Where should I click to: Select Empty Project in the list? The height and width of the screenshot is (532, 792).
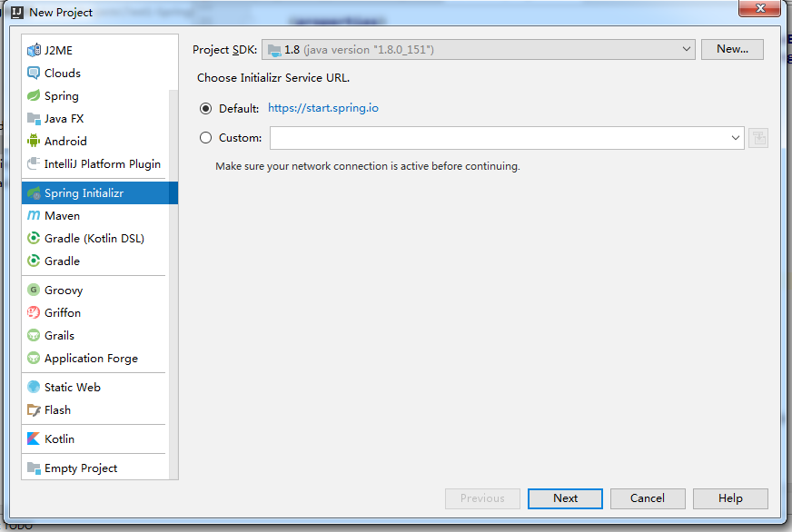click(x=81, y=468)
